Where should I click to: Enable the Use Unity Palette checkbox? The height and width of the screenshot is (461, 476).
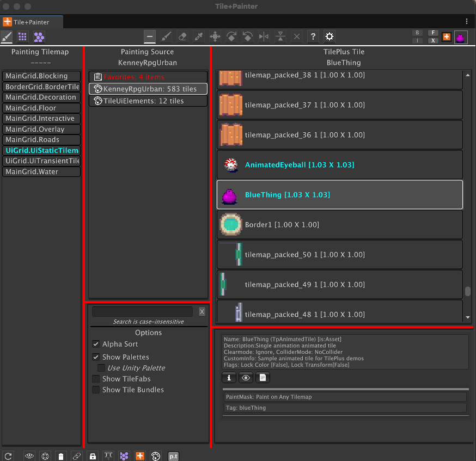pos(101,368)
